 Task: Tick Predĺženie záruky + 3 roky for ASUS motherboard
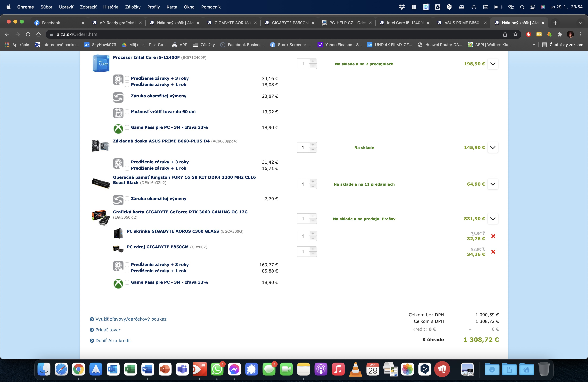coord(127,162)
